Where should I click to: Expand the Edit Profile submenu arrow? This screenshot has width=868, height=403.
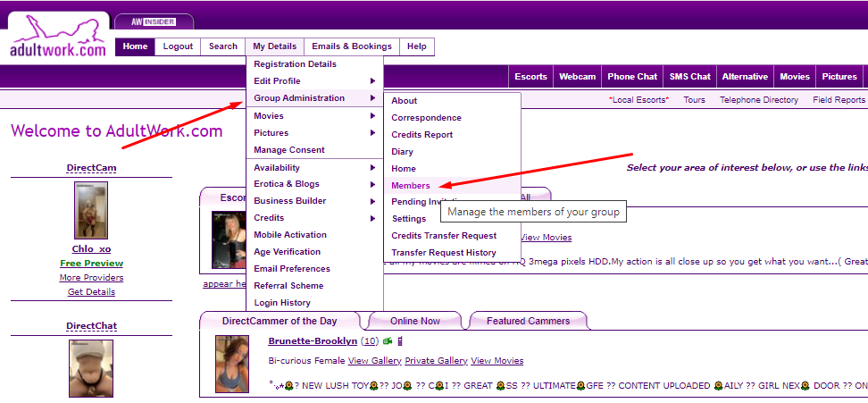click(x=373, y=81)
